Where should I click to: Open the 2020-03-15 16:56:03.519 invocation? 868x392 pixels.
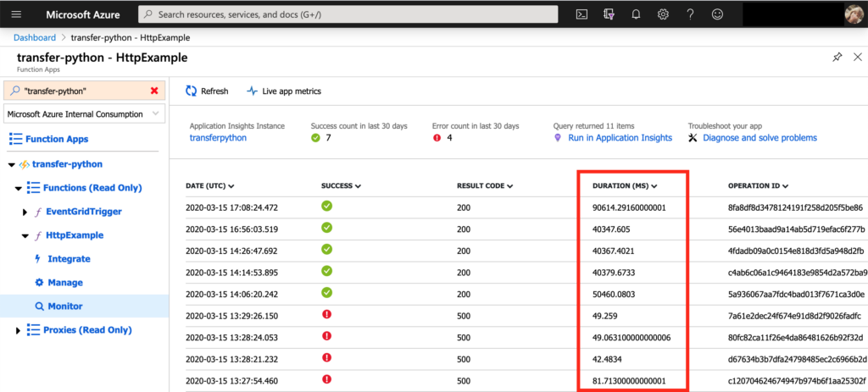tap(231, 229)
